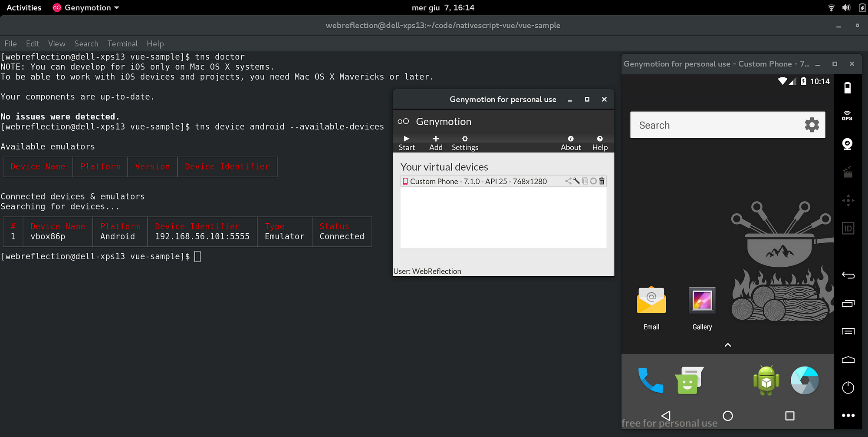
Task: Tap the Android home navigation circle
Action: pyautogui.click(x=728, y=416)
